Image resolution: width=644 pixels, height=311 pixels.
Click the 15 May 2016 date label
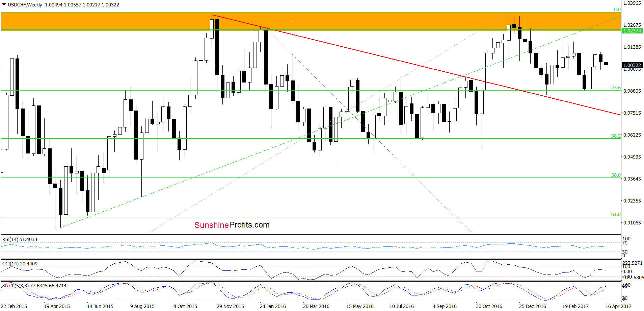click(360, 306)
